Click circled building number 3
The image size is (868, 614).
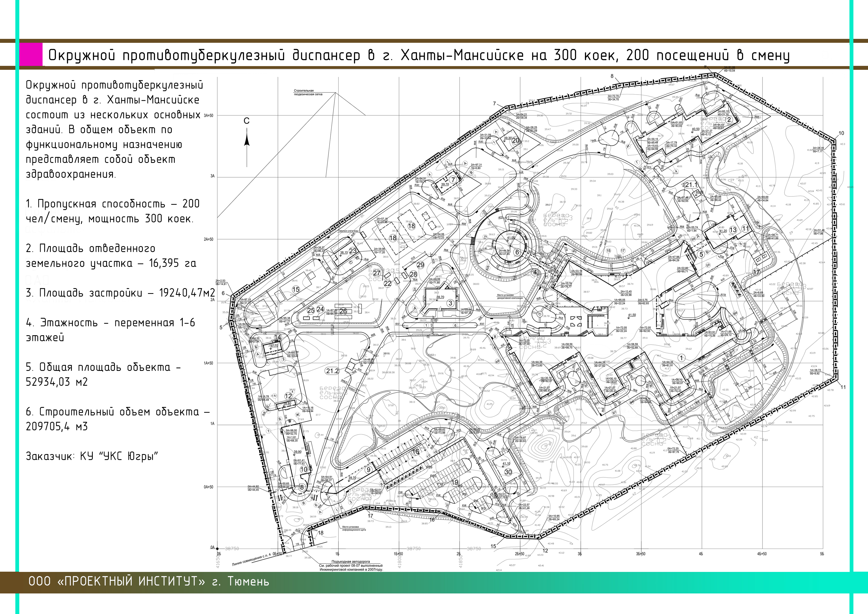[x=450, y=303]
